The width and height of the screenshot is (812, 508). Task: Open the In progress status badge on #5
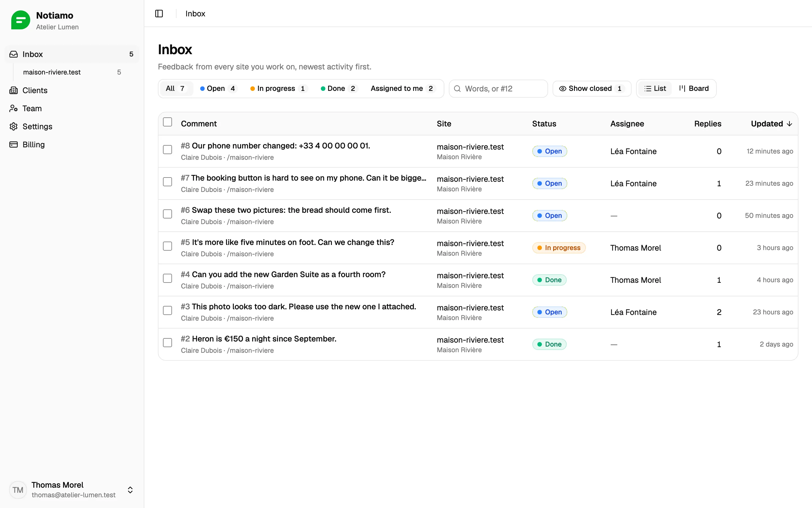[559, 248]
